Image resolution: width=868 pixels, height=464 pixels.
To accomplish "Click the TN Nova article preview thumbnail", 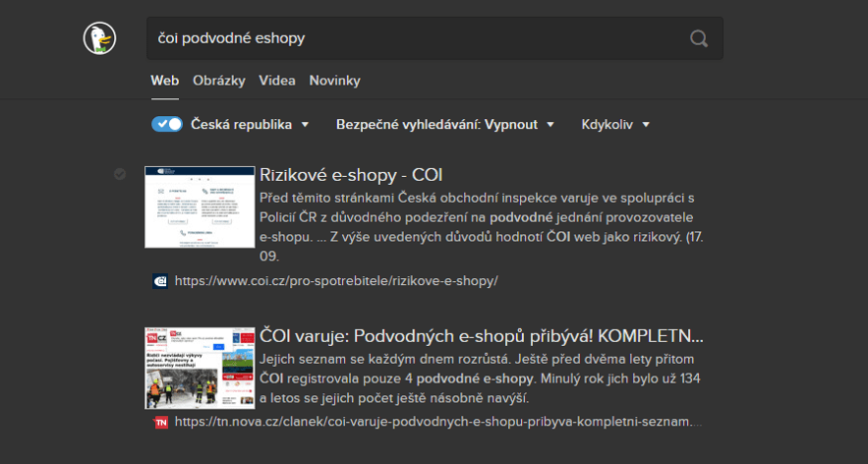I will click(200, 369).
